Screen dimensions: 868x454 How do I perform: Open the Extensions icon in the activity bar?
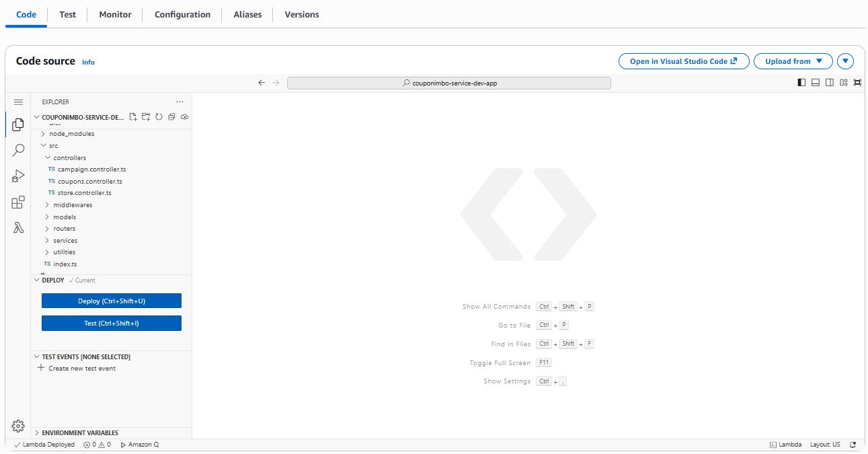tap(18, 202)
